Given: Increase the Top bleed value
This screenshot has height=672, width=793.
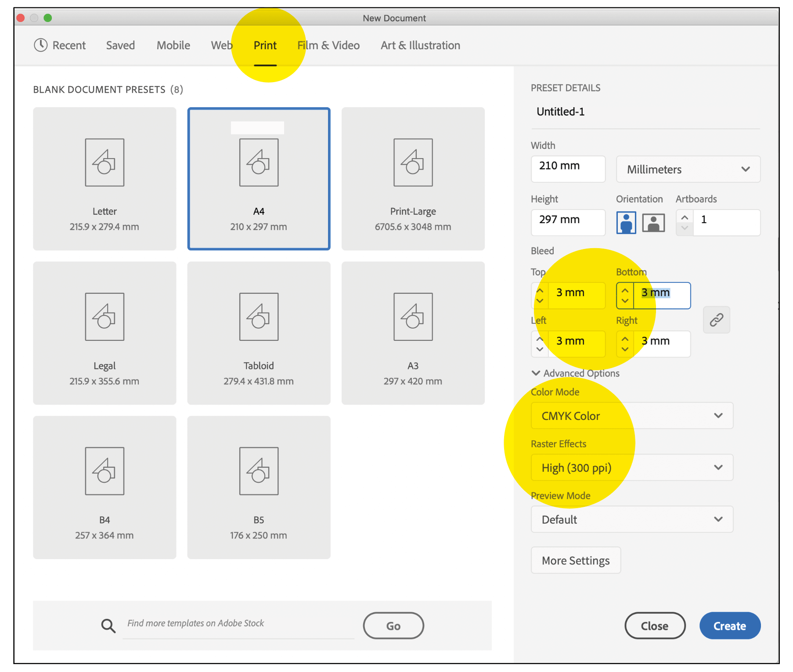Looking at the screenshot, I should click(x=540, y=291).
